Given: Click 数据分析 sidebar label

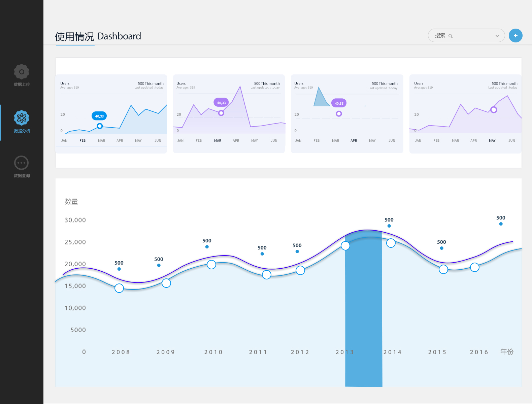Looking at the screenshot, I should [22, 131].
